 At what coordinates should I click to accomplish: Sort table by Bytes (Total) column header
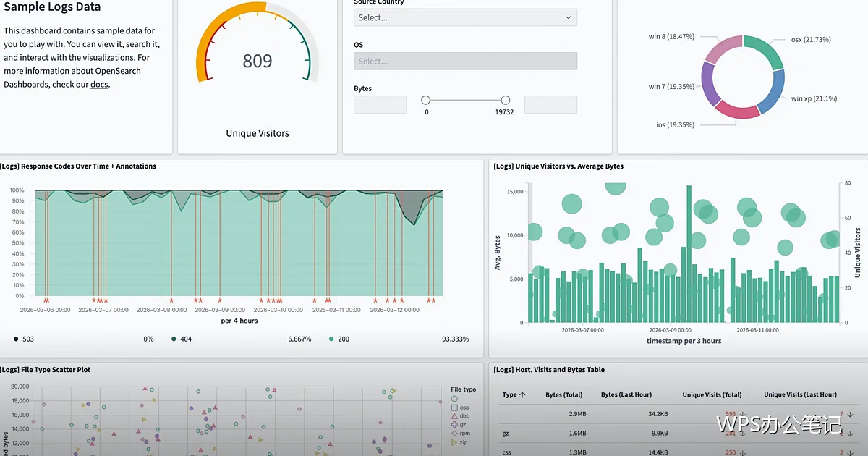point(564,394)
